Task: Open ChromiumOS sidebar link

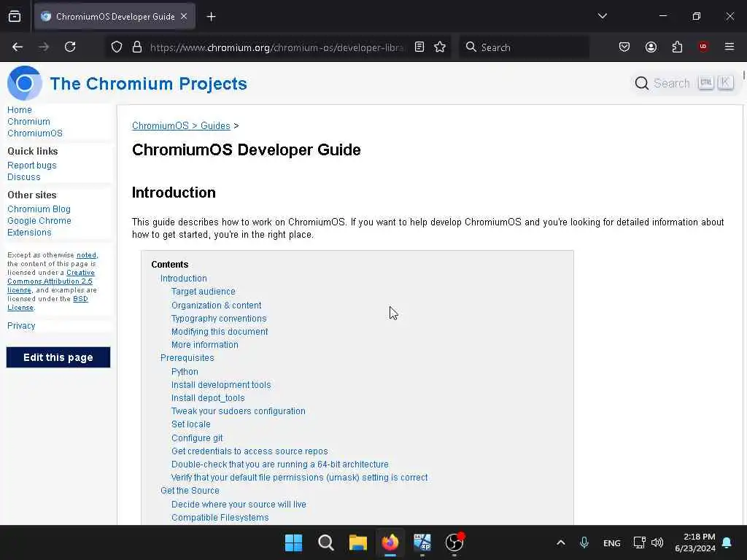Action: click(35, 133)
